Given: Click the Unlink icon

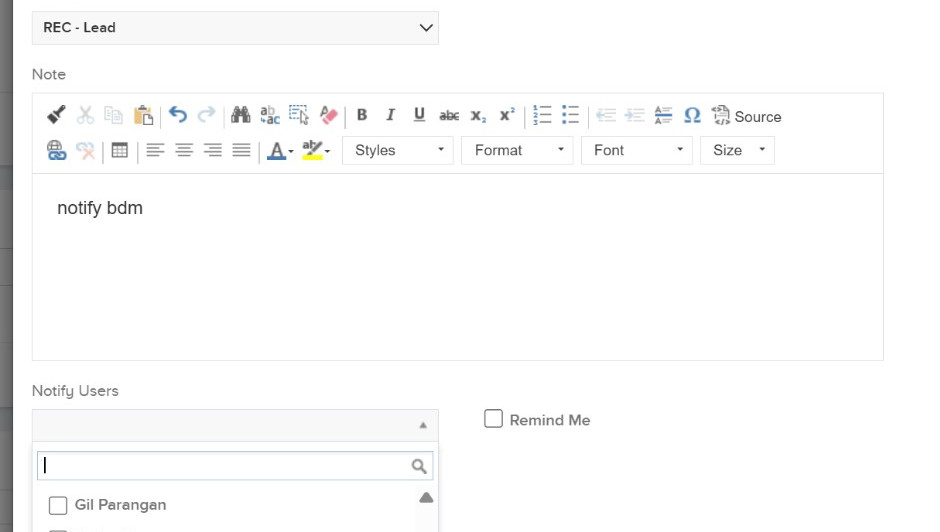Looking at the screenshot, I should (x=86, y=150).
